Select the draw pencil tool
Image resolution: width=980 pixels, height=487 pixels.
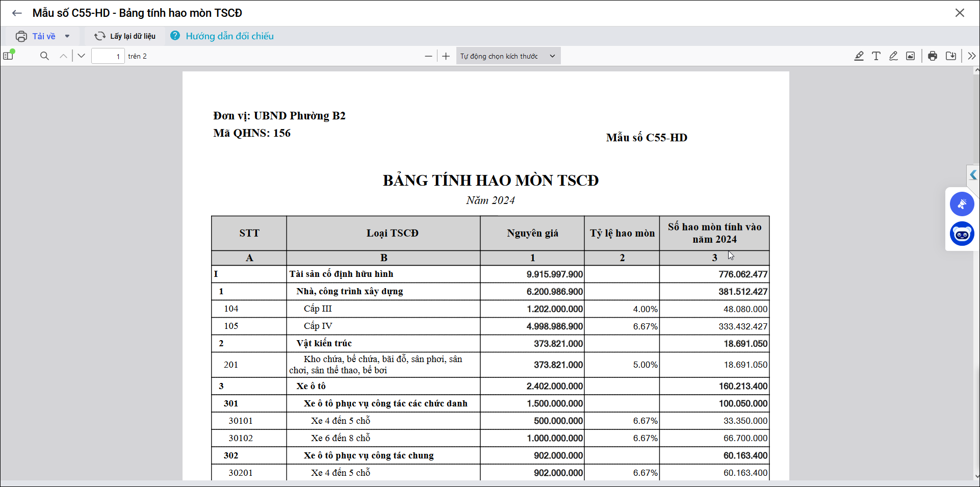point(893,56)
